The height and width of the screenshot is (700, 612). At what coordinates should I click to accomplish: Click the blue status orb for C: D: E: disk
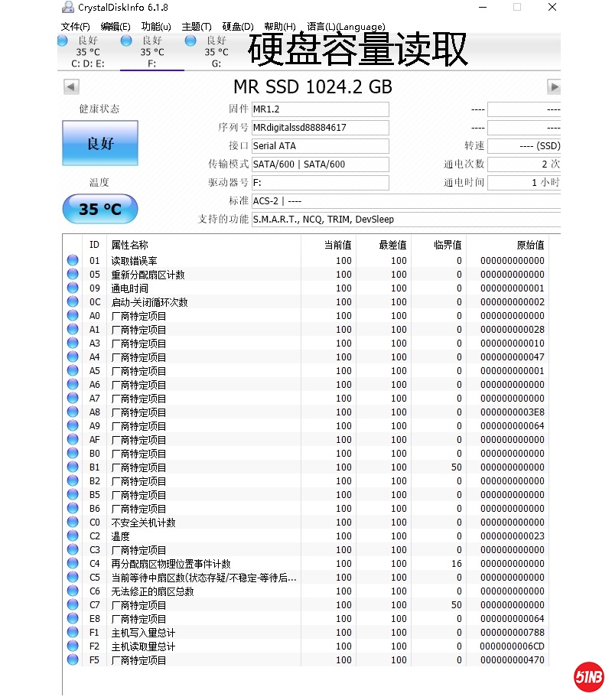pos(63,41)
